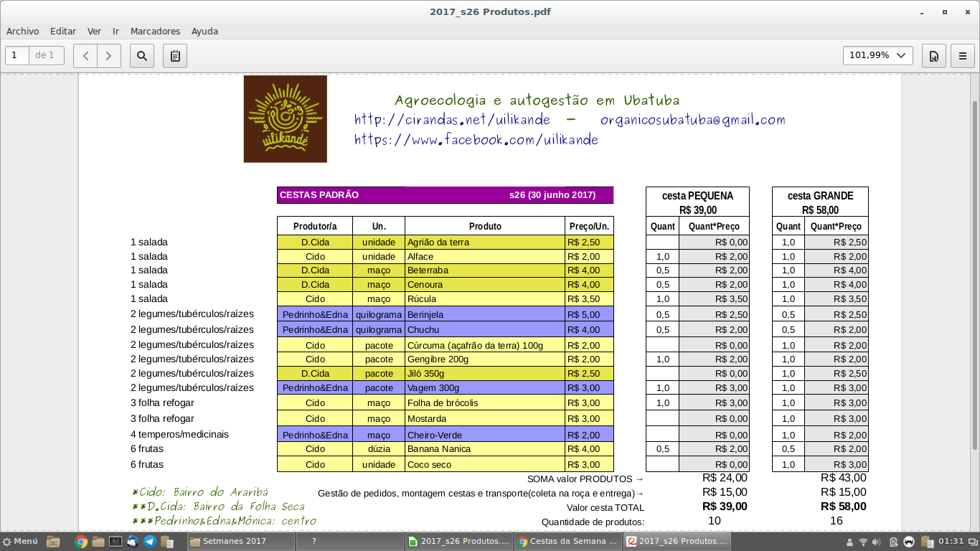
Task: Click the search magnifier button in toolbar
Action: [142, 55]
